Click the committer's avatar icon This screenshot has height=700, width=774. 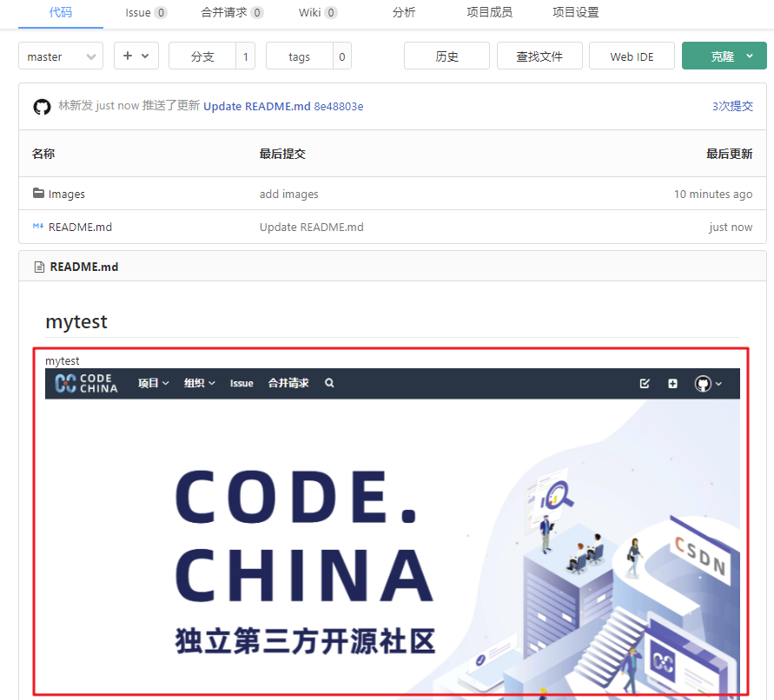(x=42, y=106)
